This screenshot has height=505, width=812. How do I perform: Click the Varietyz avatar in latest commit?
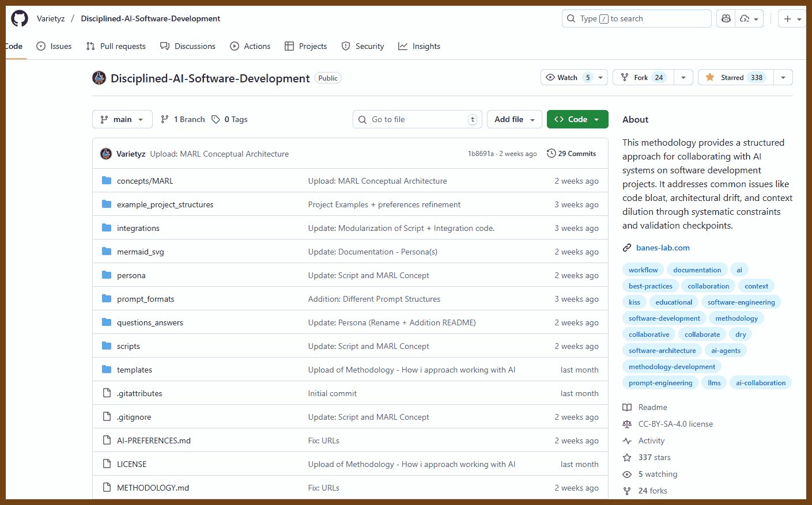click(106, 154)
